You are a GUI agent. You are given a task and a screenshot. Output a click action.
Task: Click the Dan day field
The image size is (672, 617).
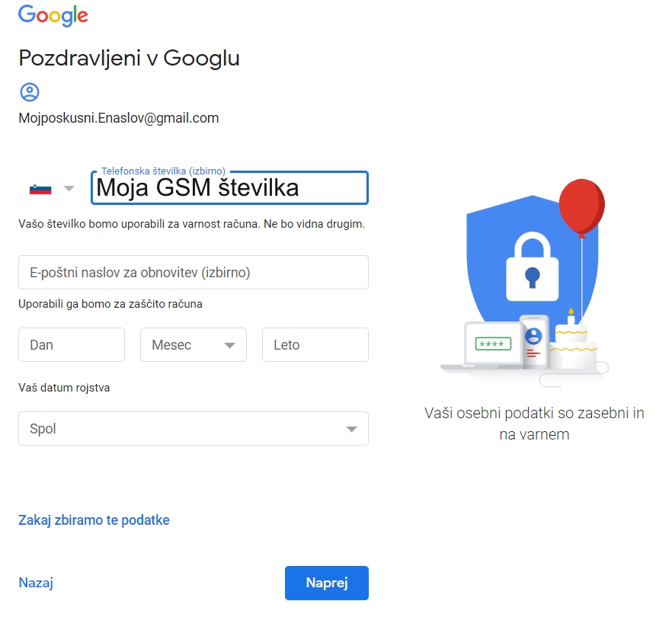(72, 345)
